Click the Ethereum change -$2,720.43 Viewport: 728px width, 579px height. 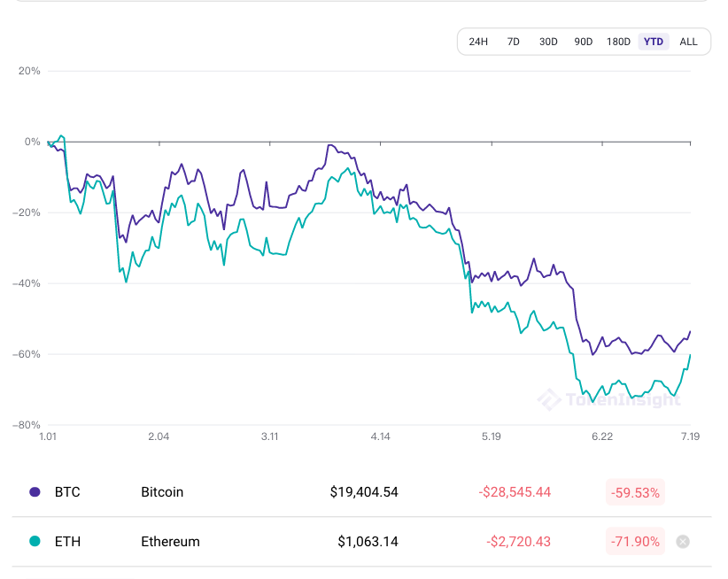coord(519,542)
